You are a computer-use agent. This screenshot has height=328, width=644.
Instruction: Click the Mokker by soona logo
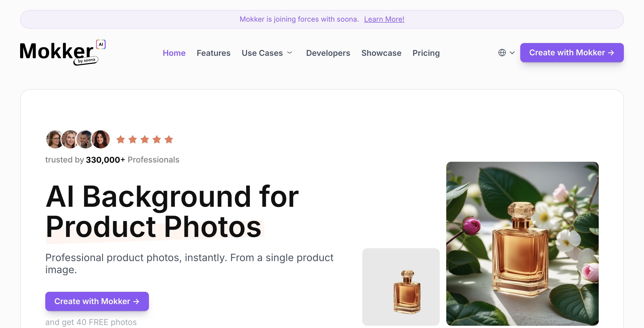(63, 53)
